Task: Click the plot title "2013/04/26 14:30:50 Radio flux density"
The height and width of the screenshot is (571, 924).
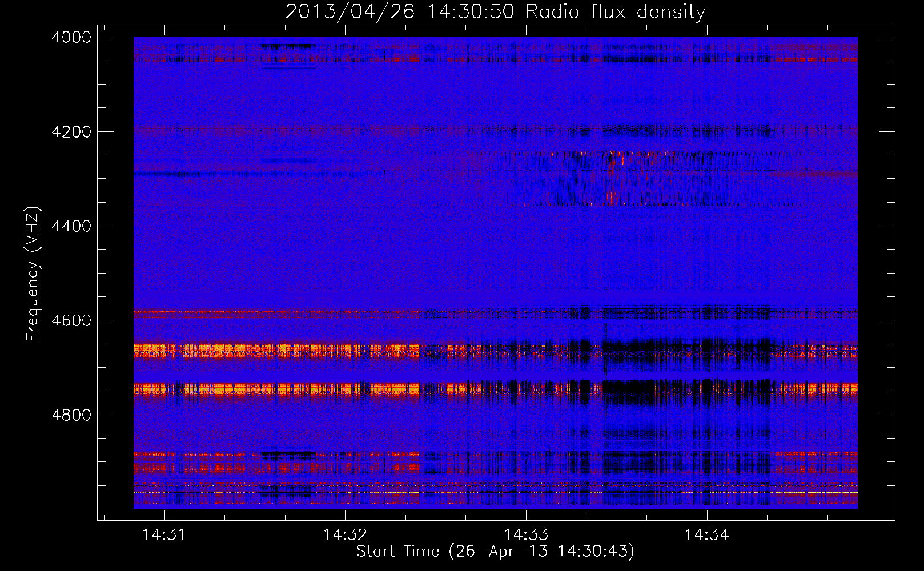Action: [495, 11]
